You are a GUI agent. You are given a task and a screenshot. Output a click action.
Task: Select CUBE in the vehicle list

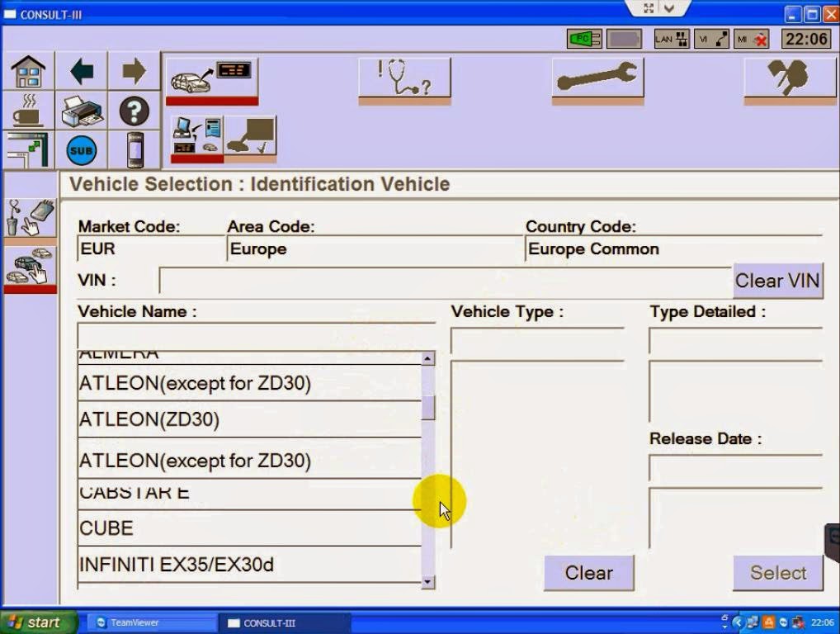[250, 528]
